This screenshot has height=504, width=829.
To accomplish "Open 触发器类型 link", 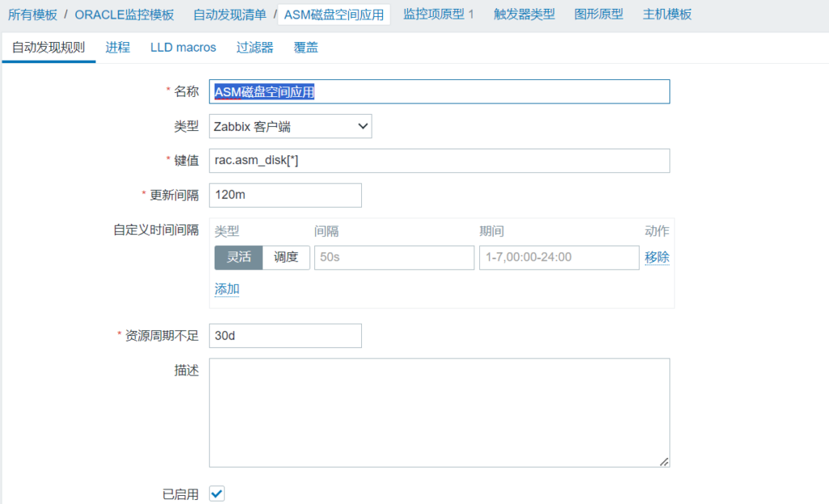I will click(x=524, y=15).
